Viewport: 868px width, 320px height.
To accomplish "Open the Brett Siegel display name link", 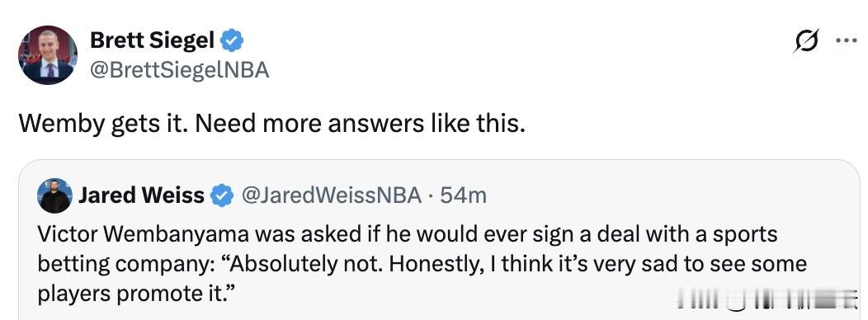I will tap(153, 40).
